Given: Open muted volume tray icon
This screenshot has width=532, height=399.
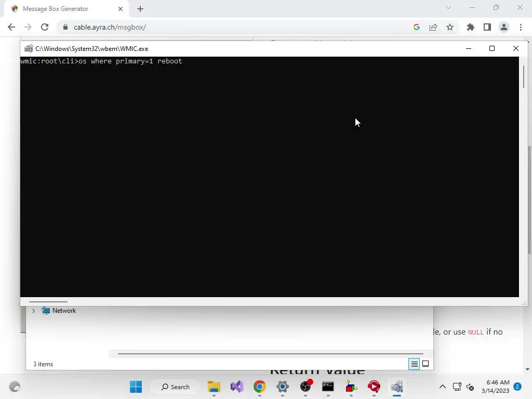Looking at the screenshot, I should pyautogui.click(x=470, y=387).
